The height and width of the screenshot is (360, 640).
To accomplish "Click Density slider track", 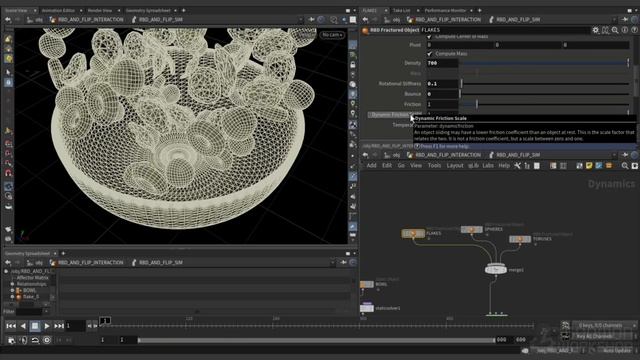I will [x=544, y=63].
